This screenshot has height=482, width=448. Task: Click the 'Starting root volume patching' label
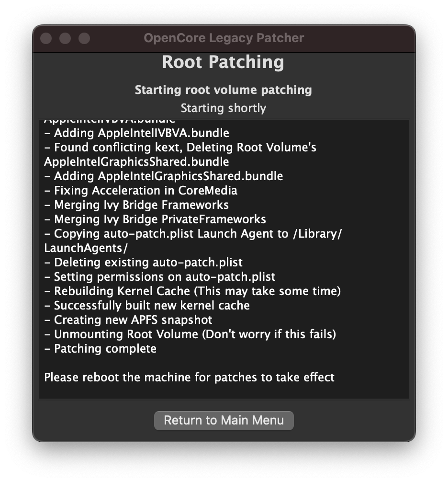(x=223, y=90)
